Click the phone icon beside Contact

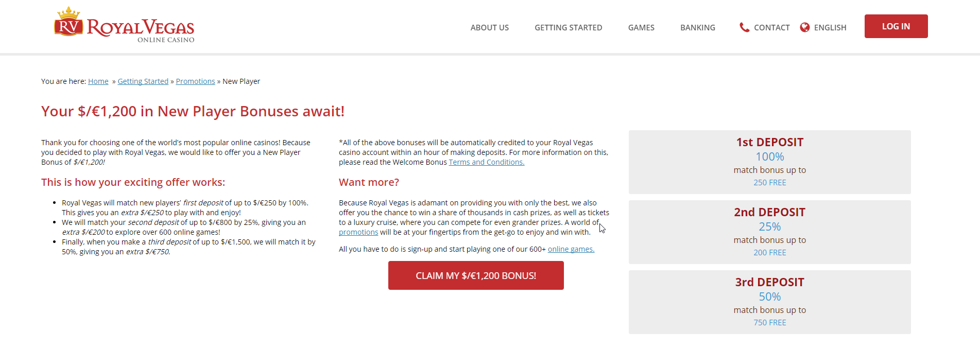point(744,27)
